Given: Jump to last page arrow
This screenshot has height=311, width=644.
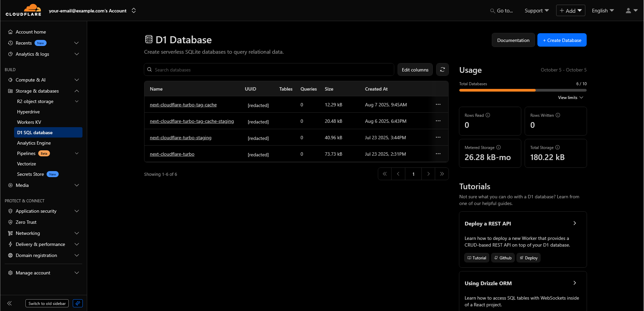Looking at the screenshot, I should (x=442, y=174).
